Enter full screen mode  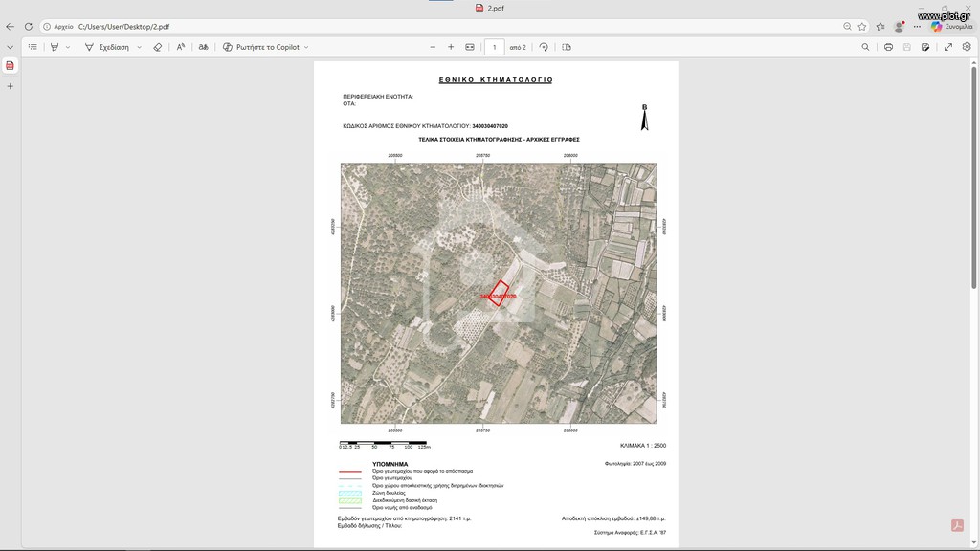pyautogui.click(x=948, y=47)
